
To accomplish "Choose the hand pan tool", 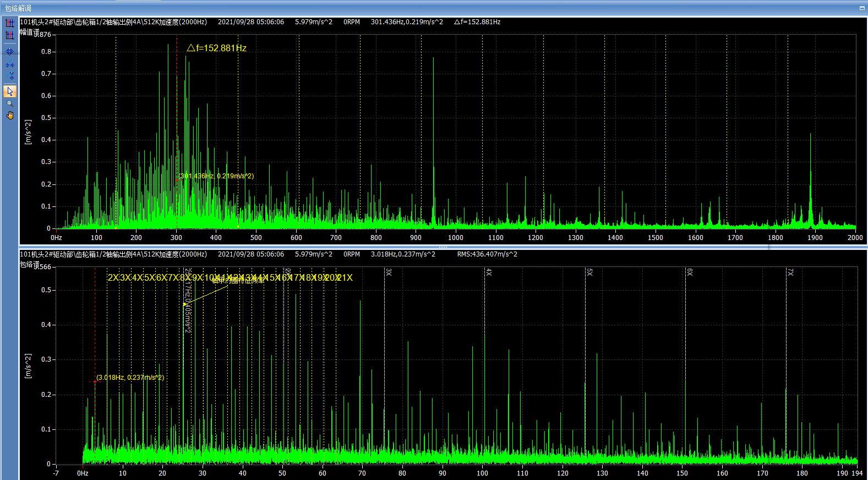I will (10, 115).
